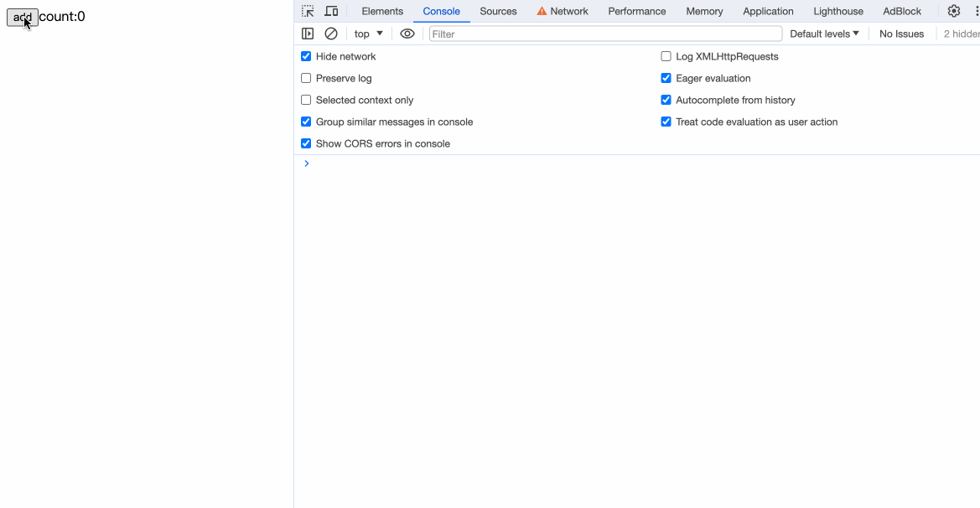Open the top JavaScript context dropdown
This screenshot has width=980, height=508.
[x=368, y=34]
